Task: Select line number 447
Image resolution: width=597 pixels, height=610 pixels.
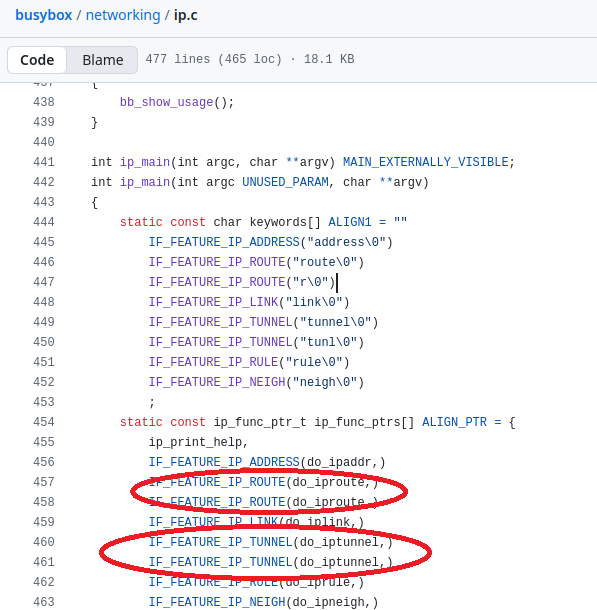Action: [44, 282]
